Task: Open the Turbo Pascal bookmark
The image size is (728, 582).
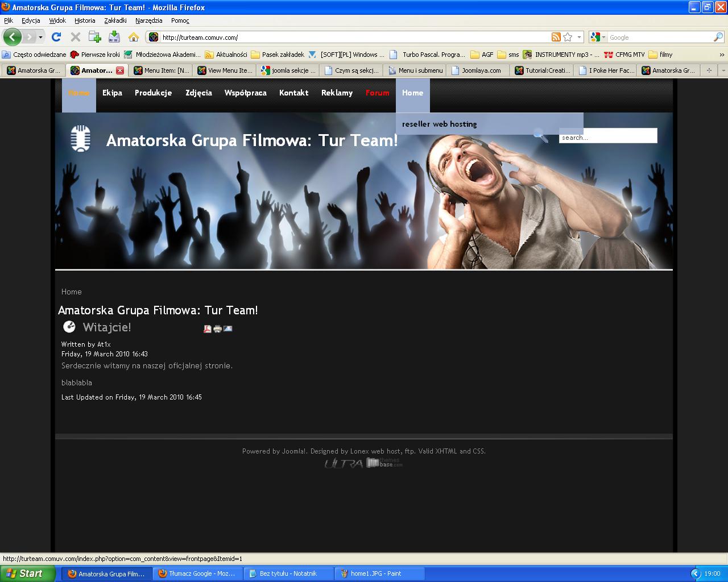Action: click(428, 55)
